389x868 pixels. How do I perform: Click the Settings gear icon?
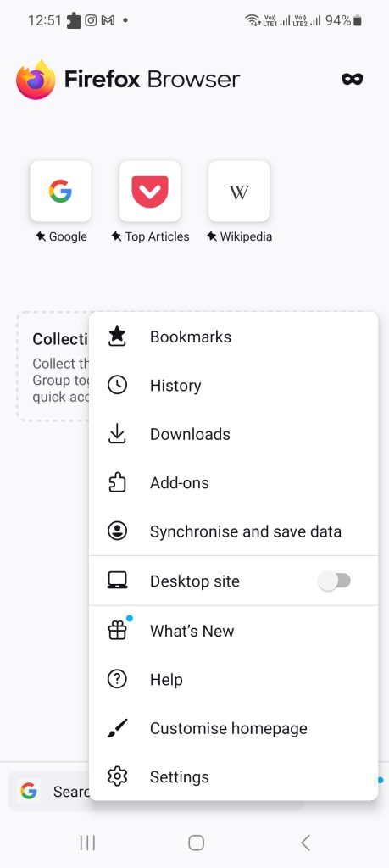(x=117, y=776)
